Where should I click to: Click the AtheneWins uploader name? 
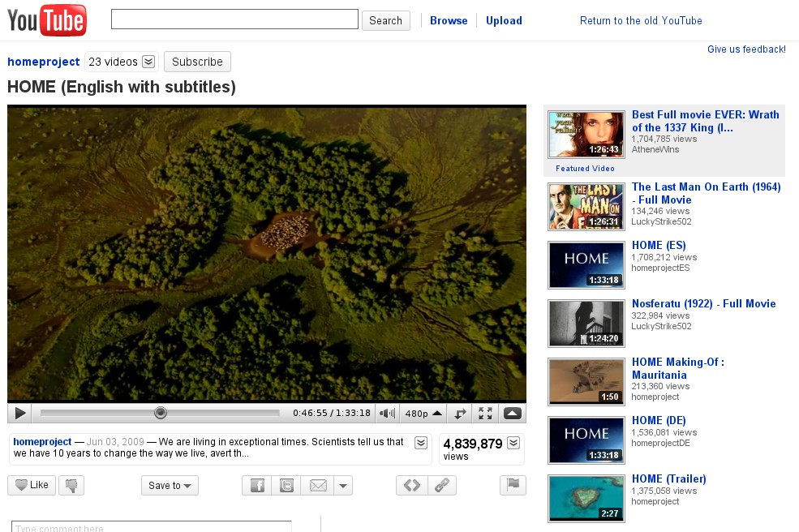tap(655, 149)
